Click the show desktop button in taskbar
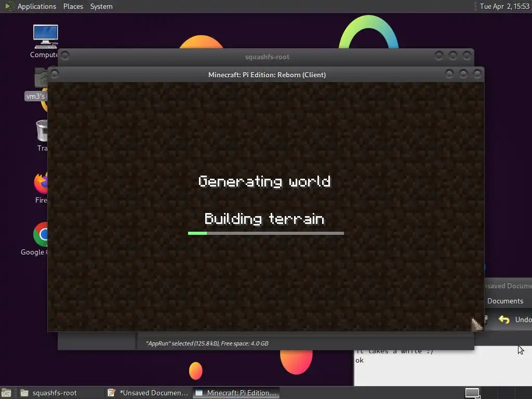The width and height of the screenshot is (532, 399). point(6,393)
